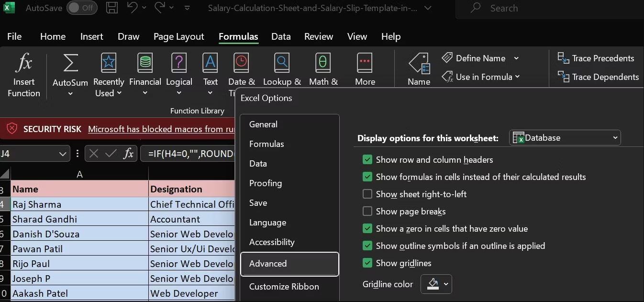Click the Trace Dependents icon
This screenshot has height=302, width=644.
(x=563, y=77)
